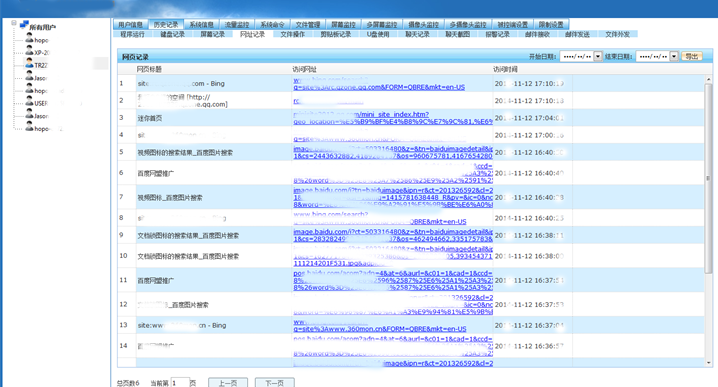Open the mini_site_index.htm link in row 3
Viewport: 718px width, 387px height.
(392, 118)
